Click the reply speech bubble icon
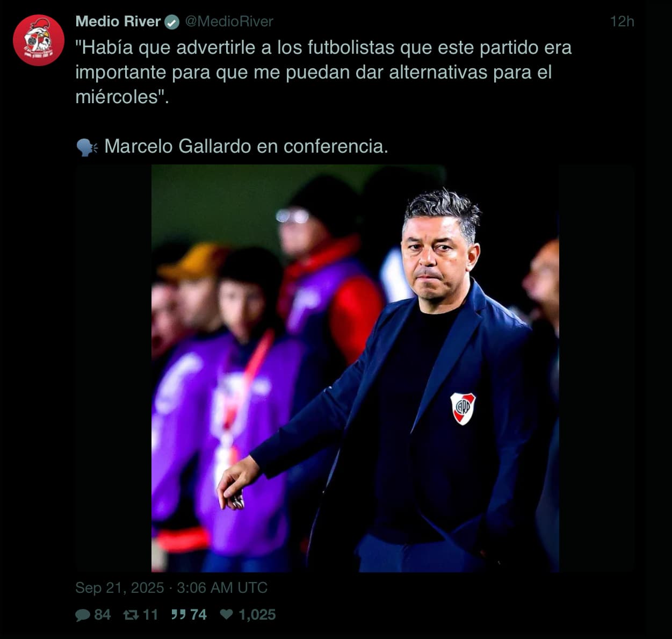 pos(83,615)
